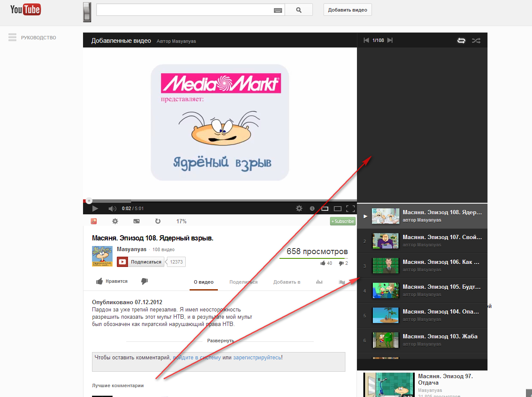This screenshot has height=397, width=532.
Task: Click the video title Масяня. Эпизод 108
Action: click(152, 238)
